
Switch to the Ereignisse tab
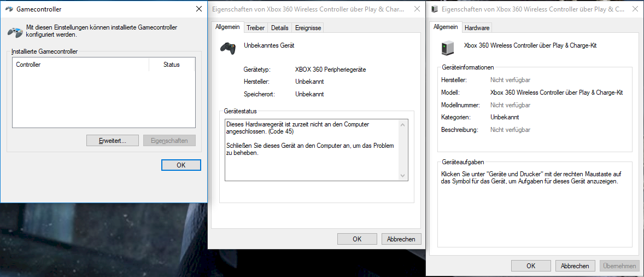click(x=308, y=28)
